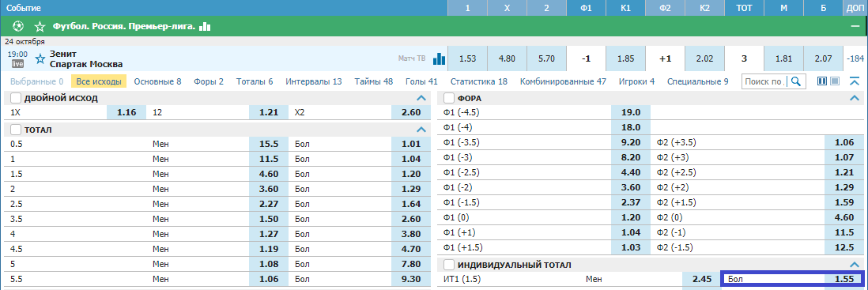
Task: Collapse the ТОТАЛ section chevron
Action: 421,130
